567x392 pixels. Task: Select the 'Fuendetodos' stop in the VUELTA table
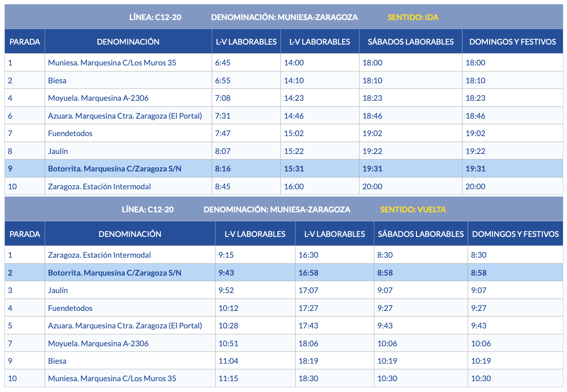click(70, 308)
